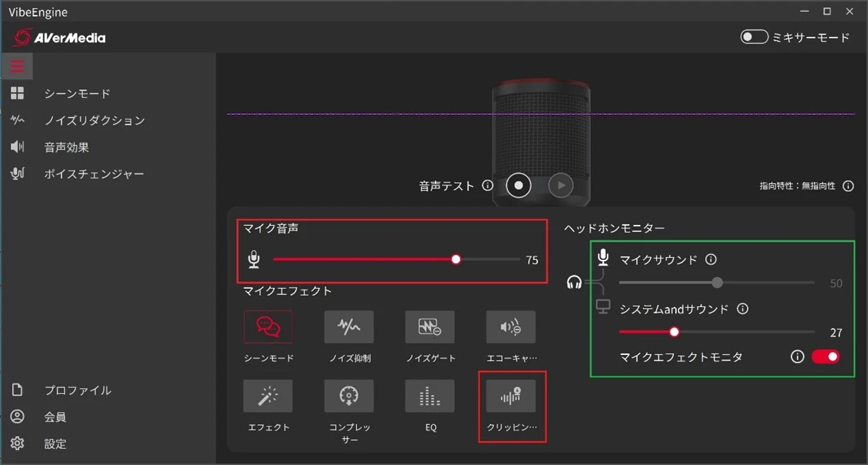Click the マイク音声 volume slider handle
The width and height of the screenshot is (868, 465).
tap(456, 259)
